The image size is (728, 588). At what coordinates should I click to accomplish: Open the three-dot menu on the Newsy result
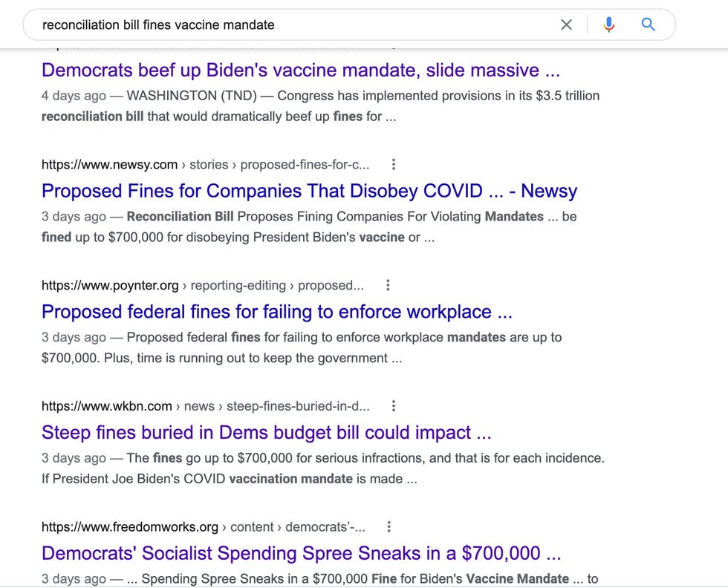click(393, 164)
